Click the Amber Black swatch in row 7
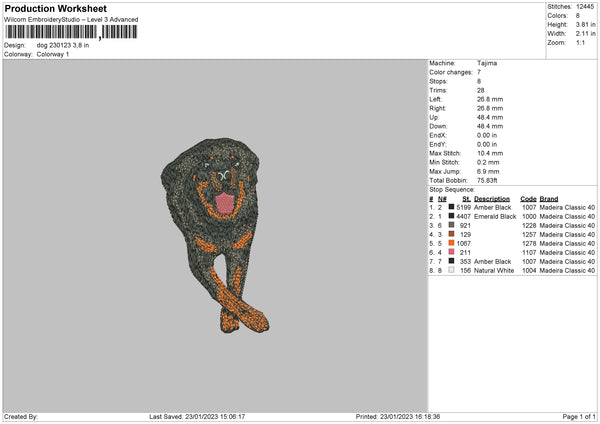 tap(452, 261)
